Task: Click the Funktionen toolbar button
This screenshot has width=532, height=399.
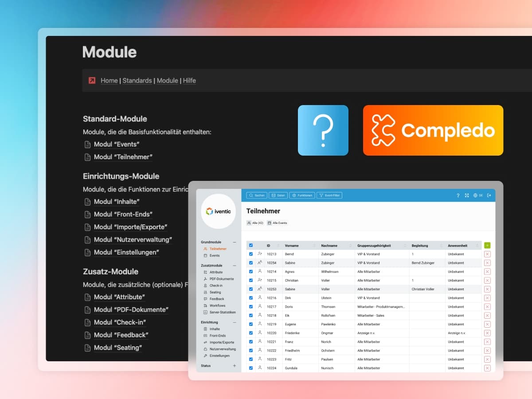Action: 302,195
